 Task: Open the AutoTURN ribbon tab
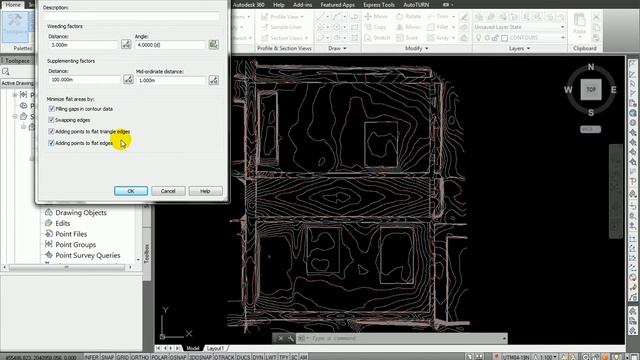[416, 5]
